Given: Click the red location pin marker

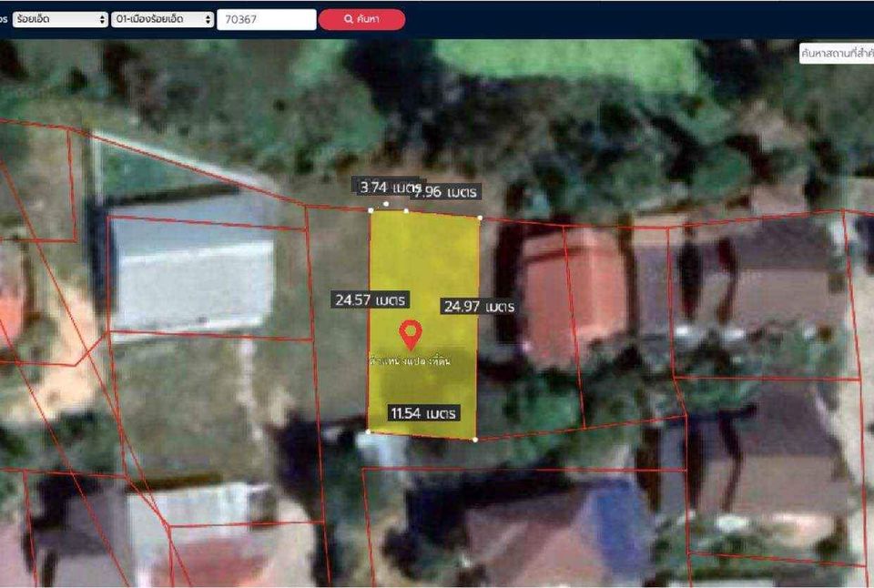Looking at the screenshot, I should tap(411, 334).
